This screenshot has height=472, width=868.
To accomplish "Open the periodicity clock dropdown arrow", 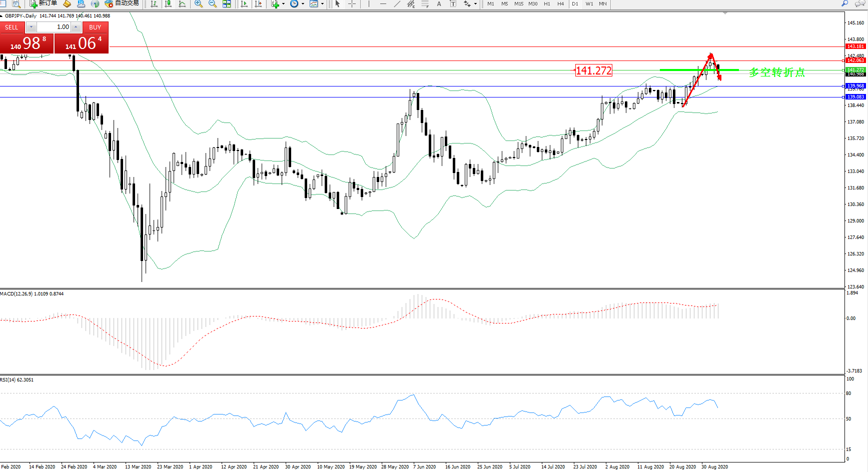I will [x=303, y=4].
